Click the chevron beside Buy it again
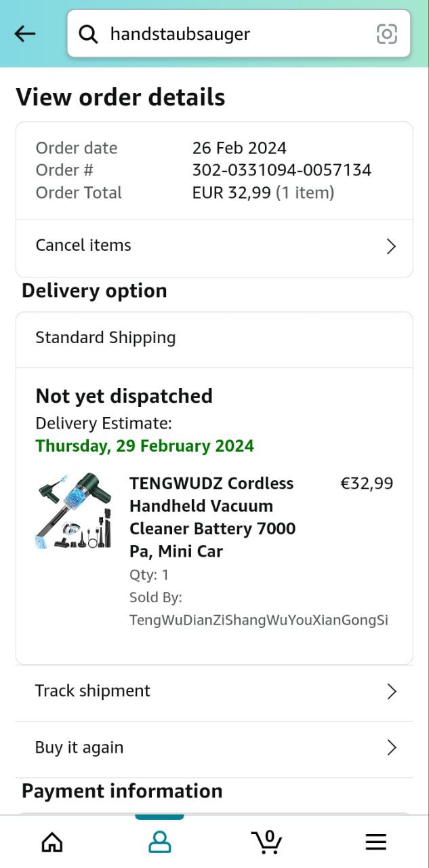Image resolution: width=429 pixels, height=868 pixels. (x=391, y=748)
